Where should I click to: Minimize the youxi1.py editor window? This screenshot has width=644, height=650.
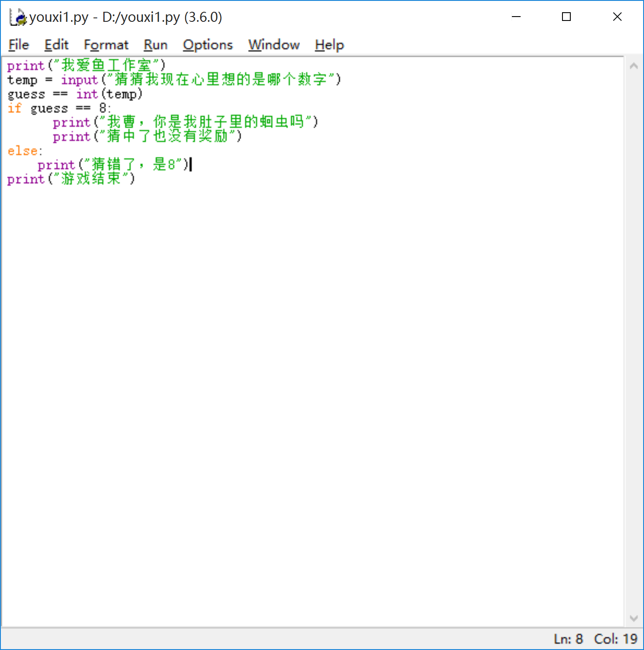click(x=516, y=17)
